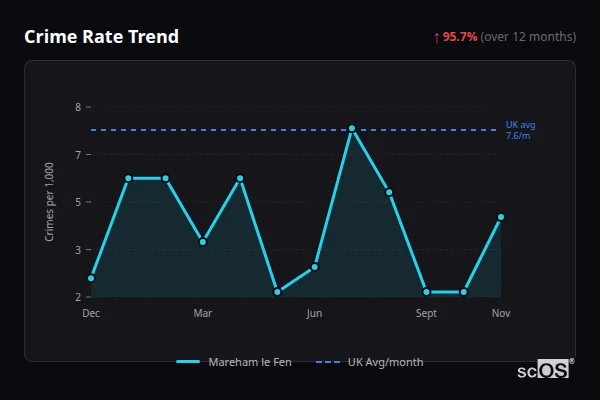This screenshot has width=600, height=400.
Task: Select the November data point
Action: tap(501, 217)
